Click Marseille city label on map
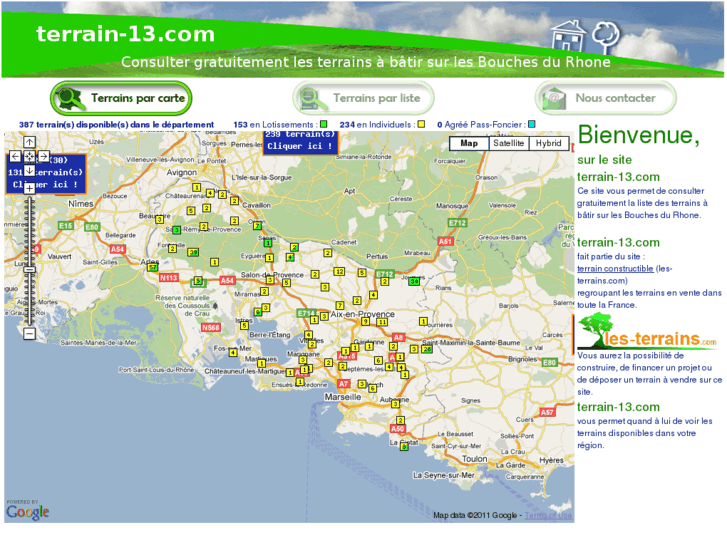The height and width of the screenshot is (545, 727). (343, 397)
